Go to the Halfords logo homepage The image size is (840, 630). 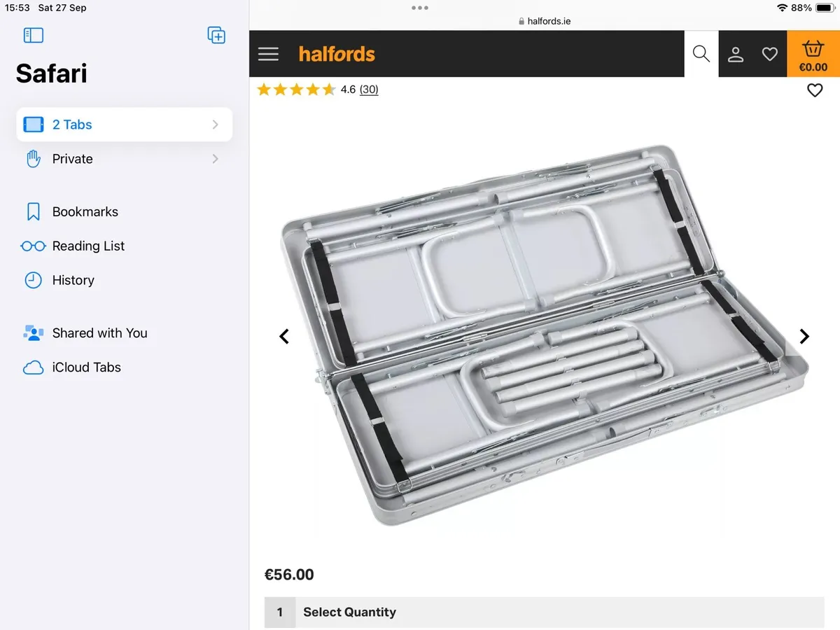(337, 54)
